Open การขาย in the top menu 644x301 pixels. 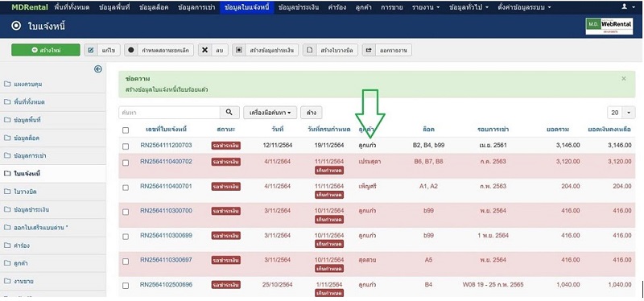click(x=391, y=7)
